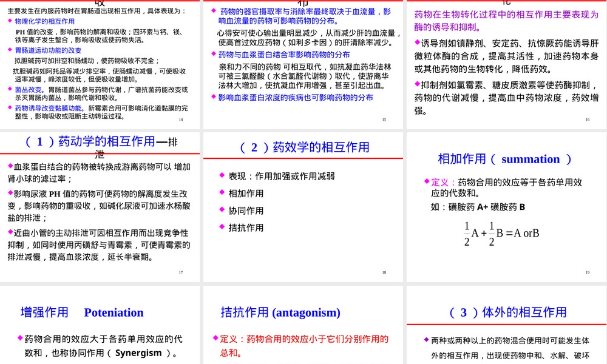The height and width of the screenshot is (364, 607).
Task: Click the bullet 影响血浆蛋白浓度的疾病也可影响药物的分布
Action: click(296, 98)
